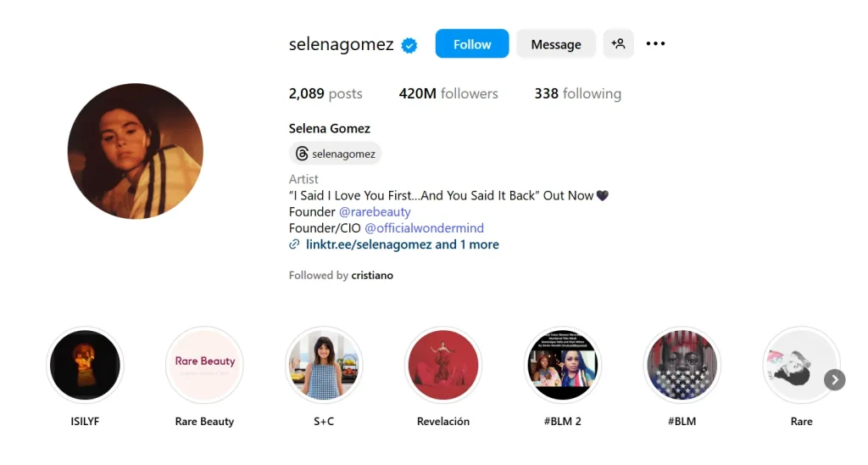Viewport: 868px width, 465px height.
Task: Click the blue verified badge icon
Action: point(409,45)
